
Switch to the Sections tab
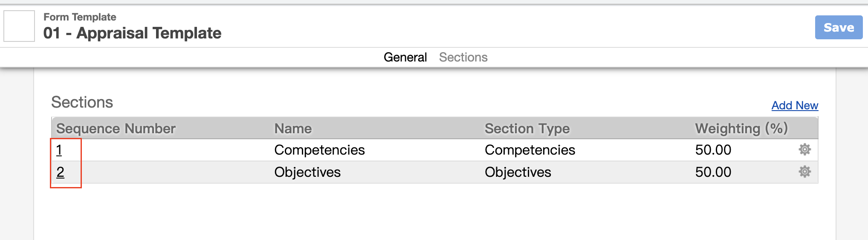[463, 57]
